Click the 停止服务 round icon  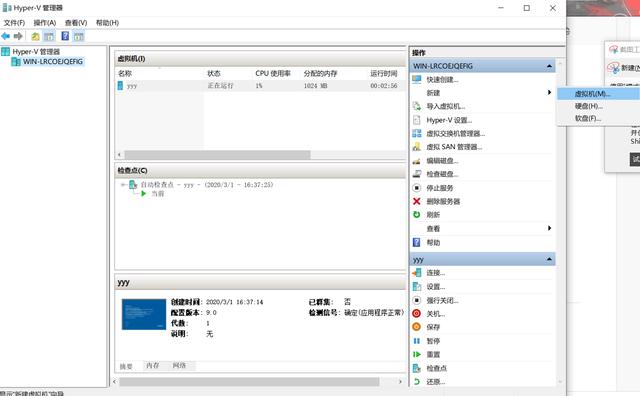pos(416,188)
